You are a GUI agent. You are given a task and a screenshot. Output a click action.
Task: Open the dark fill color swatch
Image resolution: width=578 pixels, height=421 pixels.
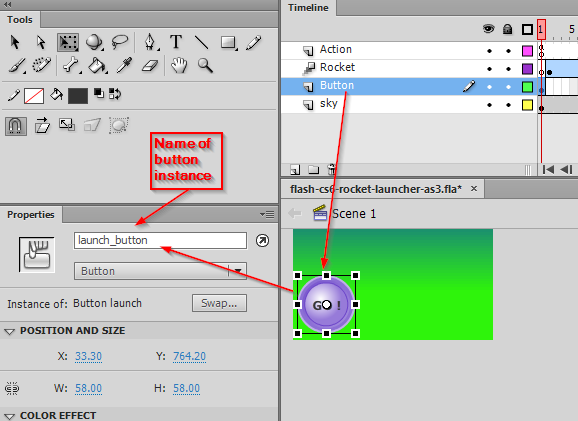[78, 96]
